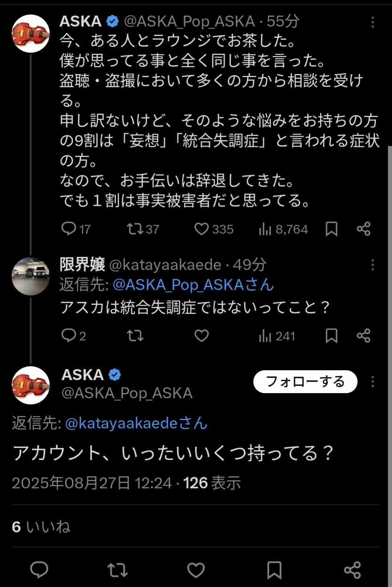Open more options for ASKA's top tweet
Screen dimensions: 392x587
pos(372,23)
